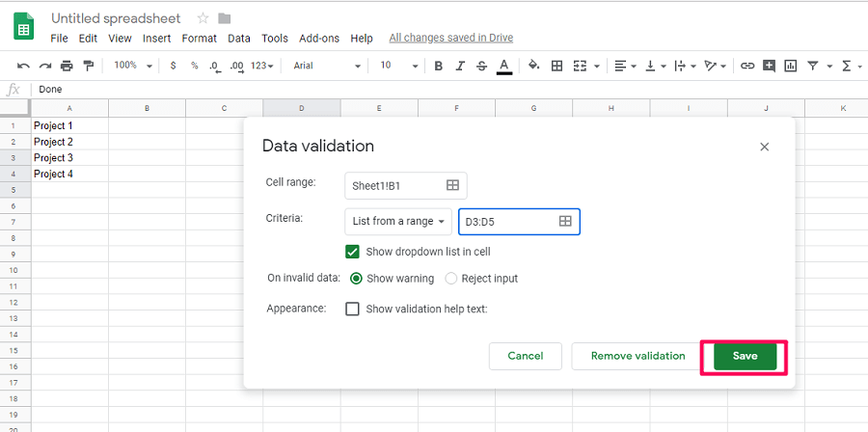868x432 pixels.
Task: Click the Merge cells icon
Action: pos(580,66)
